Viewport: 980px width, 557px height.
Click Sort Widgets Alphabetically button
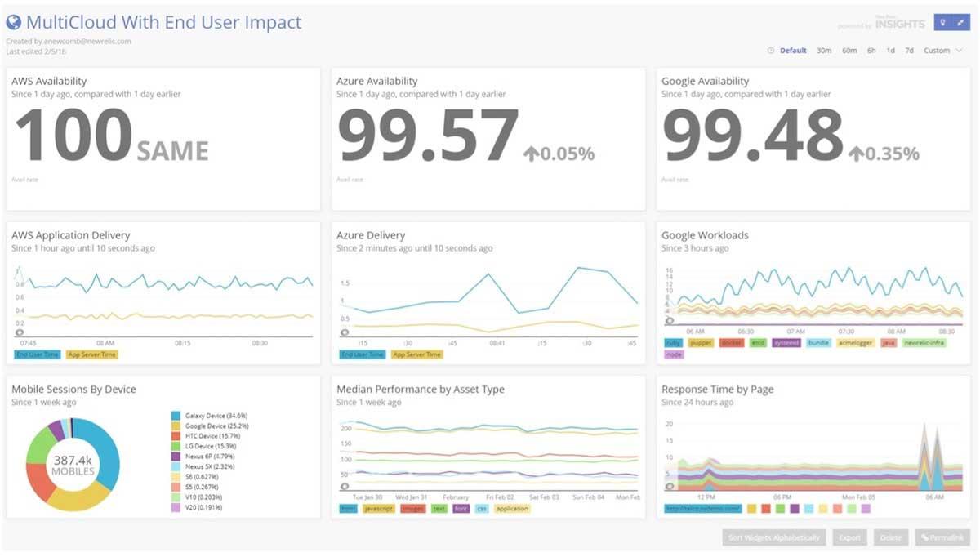[x=774, y=537]
